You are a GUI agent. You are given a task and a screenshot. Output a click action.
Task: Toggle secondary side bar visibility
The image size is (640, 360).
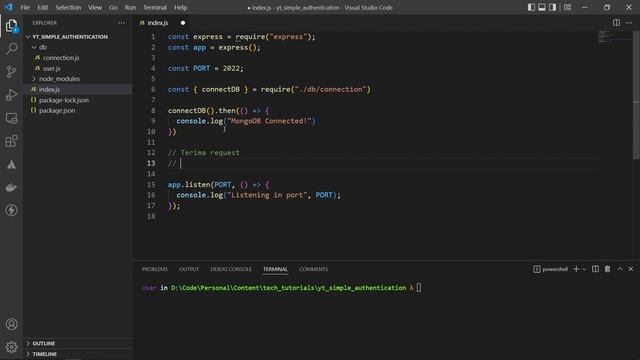[x=552, y=7]
